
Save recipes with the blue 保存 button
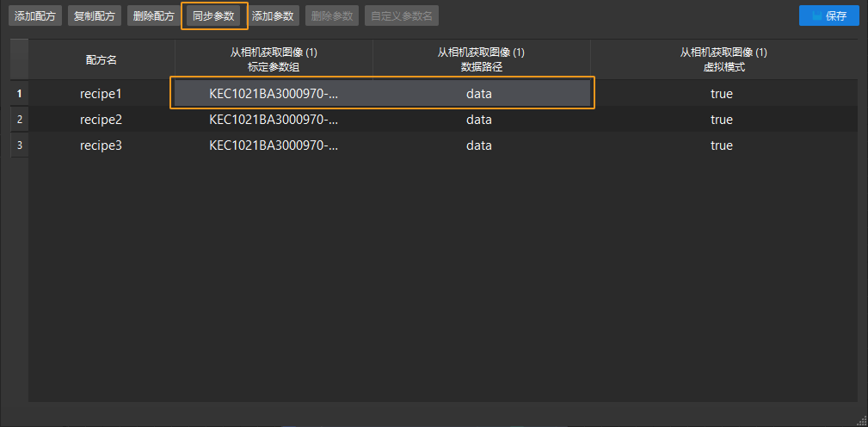828,16
